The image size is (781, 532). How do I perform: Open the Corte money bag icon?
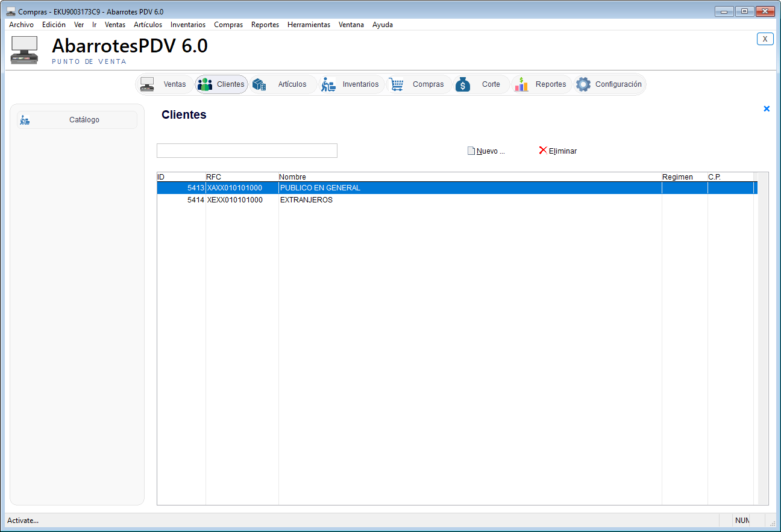[463, 84]
